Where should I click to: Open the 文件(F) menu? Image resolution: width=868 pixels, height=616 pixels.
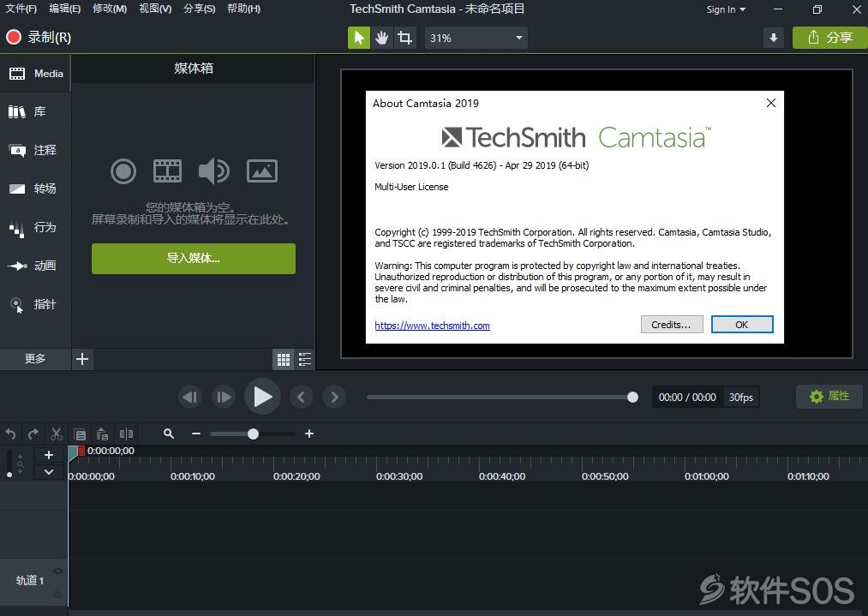click(21, 9)
